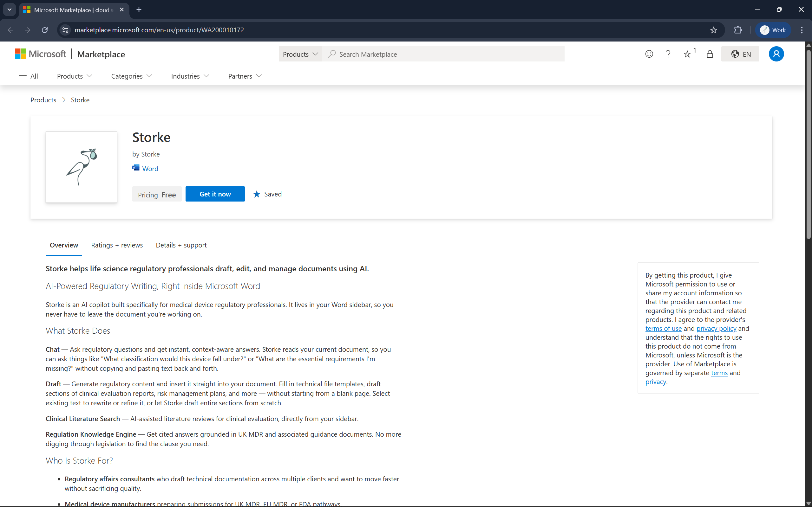Click the Microsoft logo
This screenshot has width=812, height=507.
41,54
